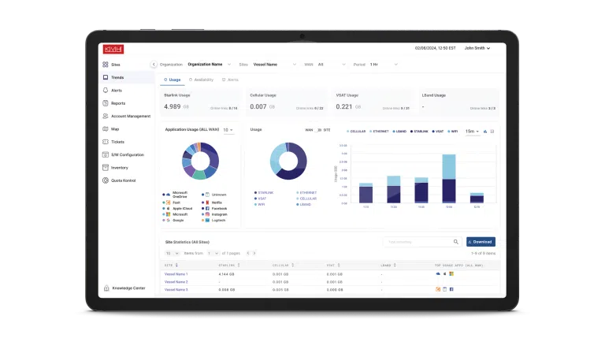Open the Map sidebar icon
The height and width of the screenshot is (364, 605).
tap(106, 129)
